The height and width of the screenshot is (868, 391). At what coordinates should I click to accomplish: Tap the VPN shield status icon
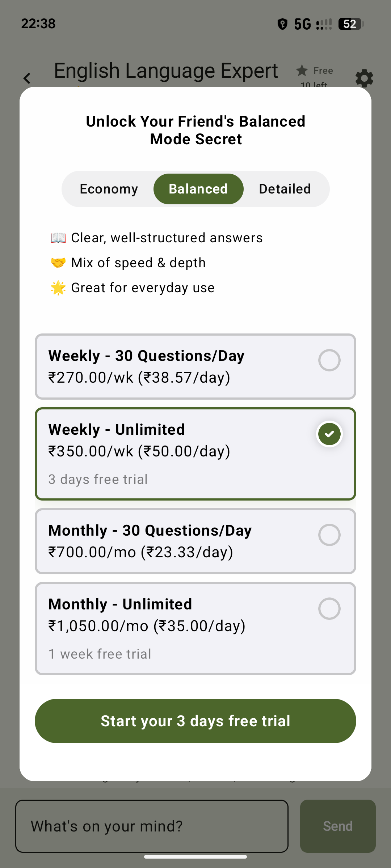point(282,24)
